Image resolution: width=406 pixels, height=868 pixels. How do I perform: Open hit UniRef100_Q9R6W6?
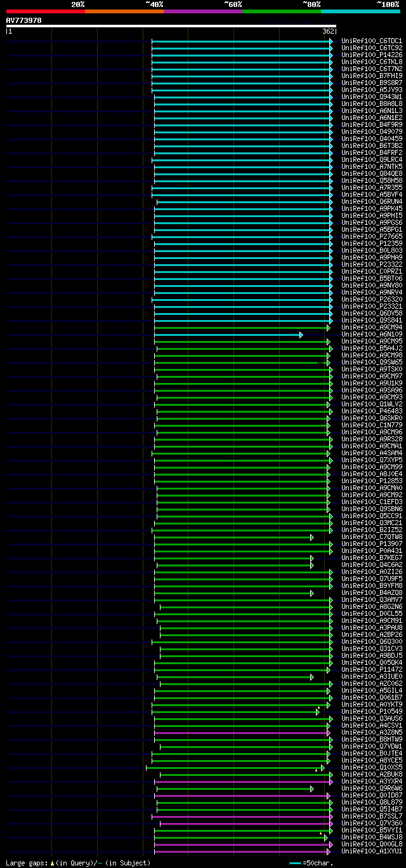tap(372, 789)
